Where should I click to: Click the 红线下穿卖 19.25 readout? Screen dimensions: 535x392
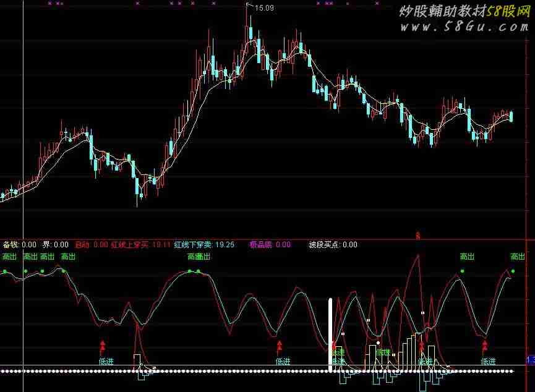pyautogui.click(x=204, y=245)
